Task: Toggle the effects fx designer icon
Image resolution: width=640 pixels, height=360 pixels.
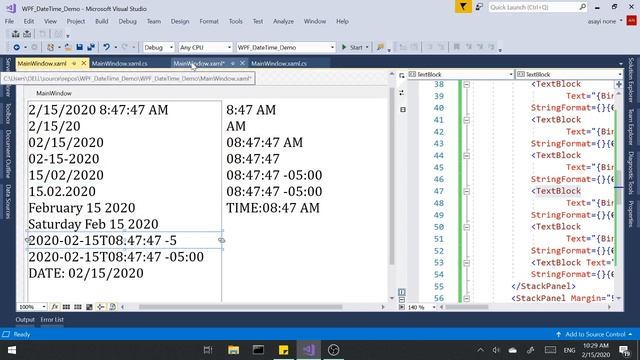Action: pos(54,307)
